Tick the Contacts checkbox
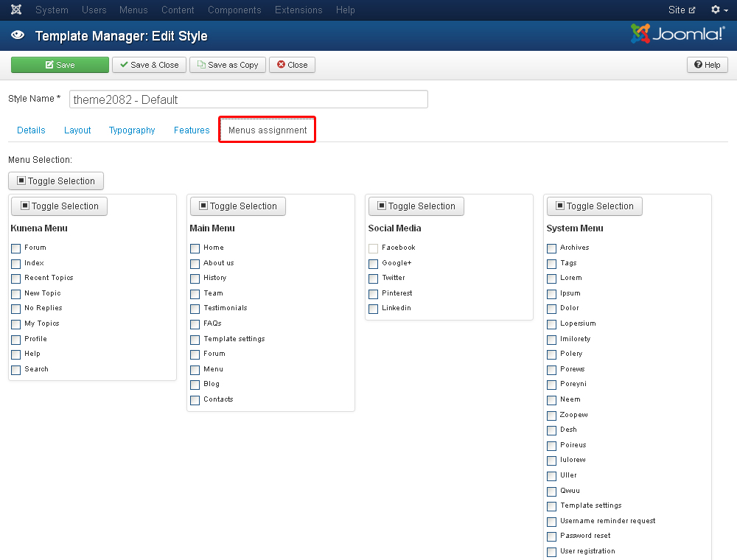737x560 pixels. 195,400
